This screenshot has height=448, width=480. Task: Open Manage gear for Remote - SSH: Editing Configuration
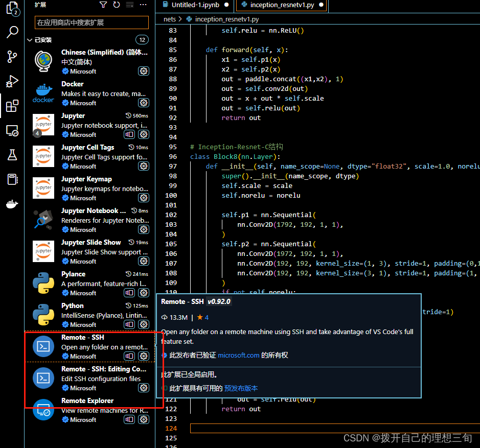pyautogui.click(x=144, y=388)
